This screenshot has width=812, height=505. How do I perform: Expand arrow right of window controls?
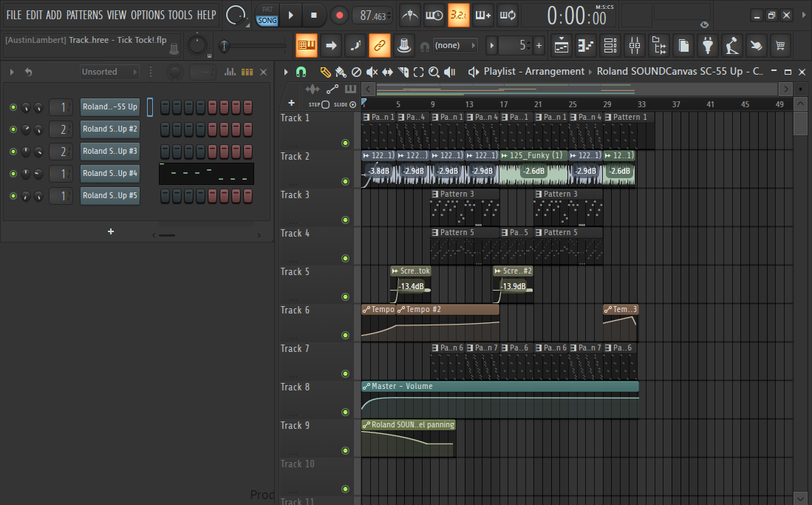click(804, 15)
